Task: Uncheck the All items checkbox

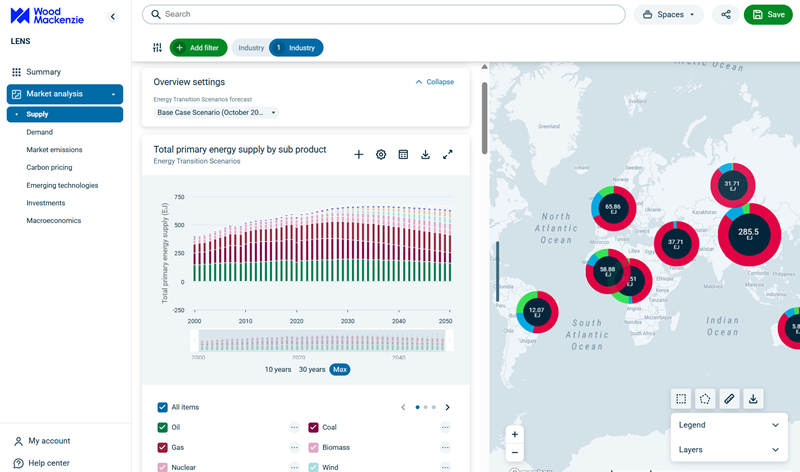Action: coord(163,407)
